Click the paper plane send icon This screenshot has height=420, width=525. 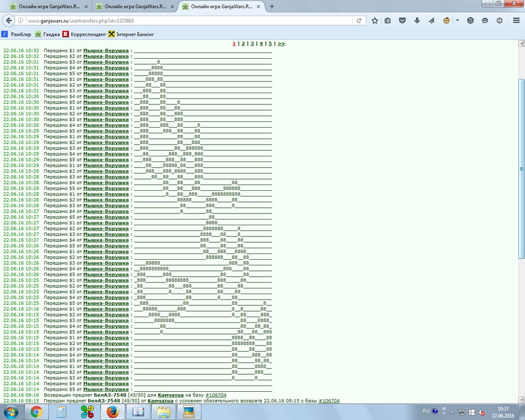(431, 21)
